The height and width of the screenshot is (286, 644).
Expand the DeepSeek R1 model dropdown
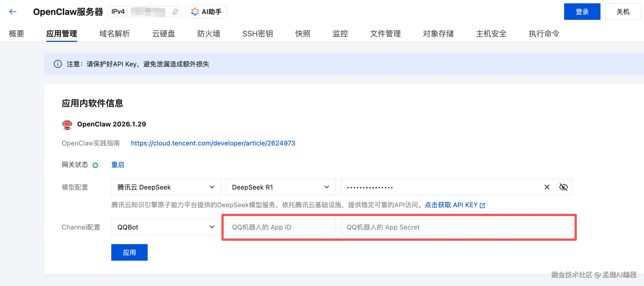(x=281, y=187)
